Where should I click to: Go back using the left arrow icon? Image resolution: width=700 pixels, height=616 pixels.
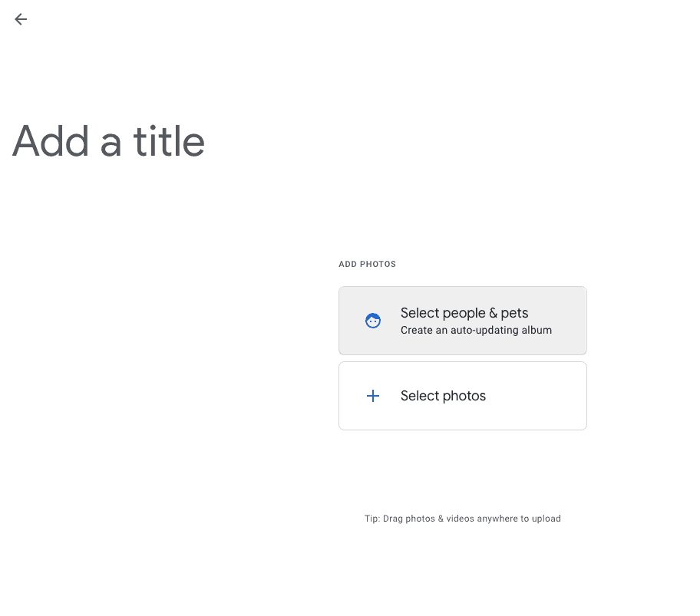tap(21, 19)
